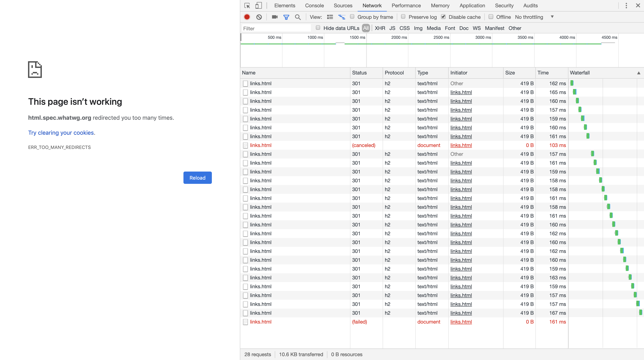Image resolution: width=644 pixels, height=360 pixels.
Task: Clear the network requests list
Action: [259, 17]
